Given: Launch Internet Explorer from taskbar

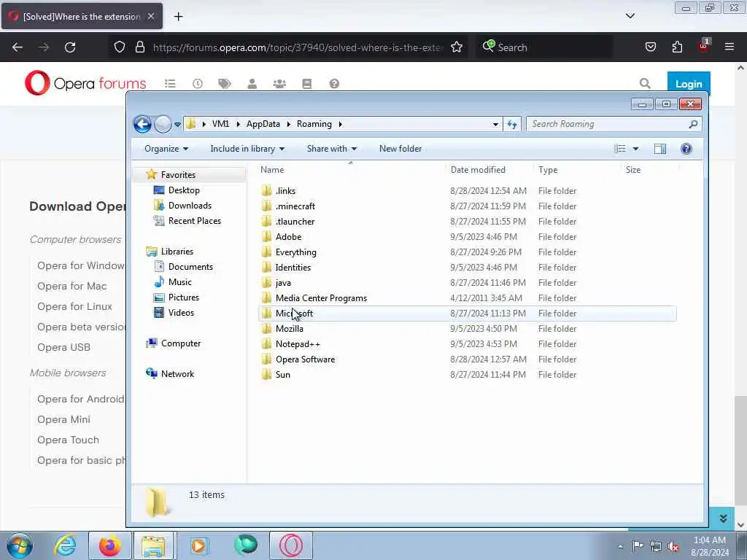Looking at the screenshot, I should point(65,545).
